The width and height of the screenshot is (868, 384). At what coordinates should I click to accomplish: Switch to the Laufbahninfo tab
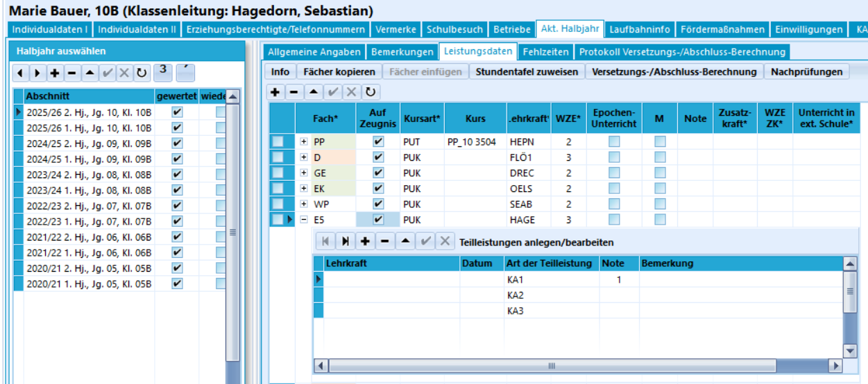(x=640, y=30)
